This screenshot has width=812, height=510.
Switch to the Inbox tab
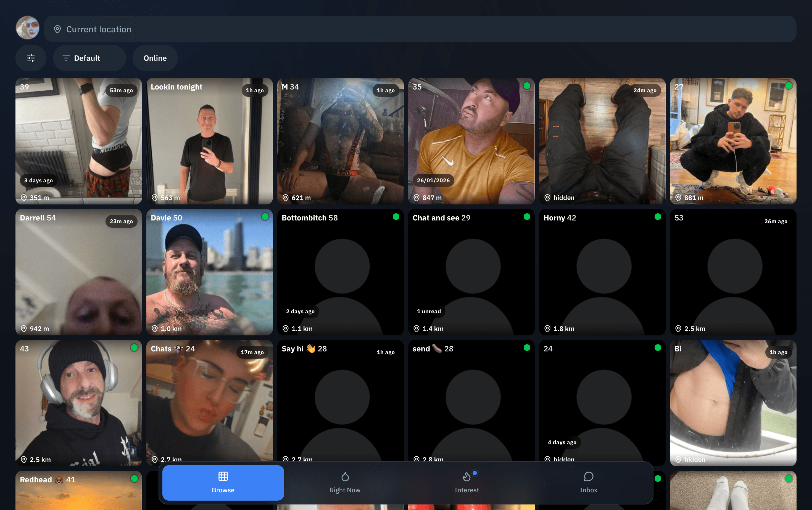click(589, 483)
